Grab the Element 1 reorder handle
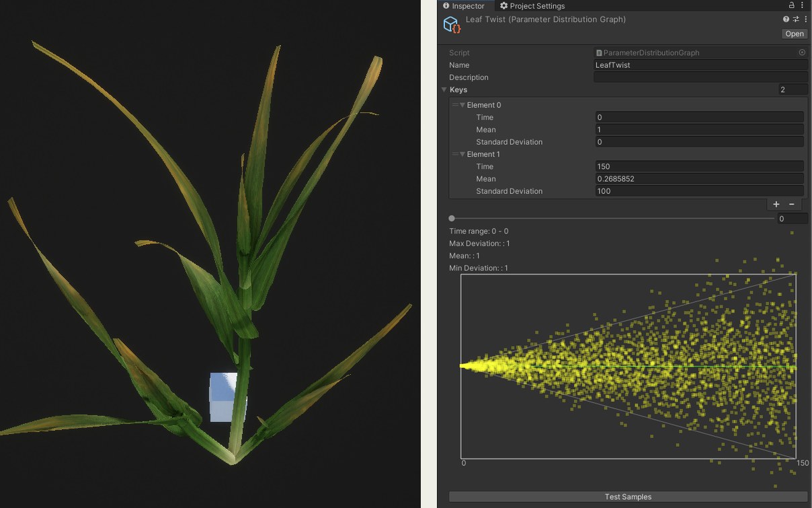The height and width of the screenshot is (508, 812). click(455, 154)
